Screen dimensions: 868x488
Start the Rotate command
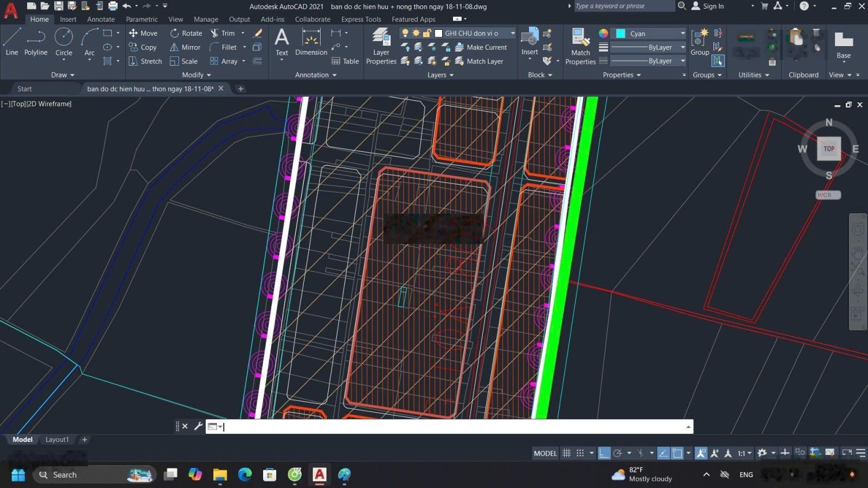pos(186,33)
